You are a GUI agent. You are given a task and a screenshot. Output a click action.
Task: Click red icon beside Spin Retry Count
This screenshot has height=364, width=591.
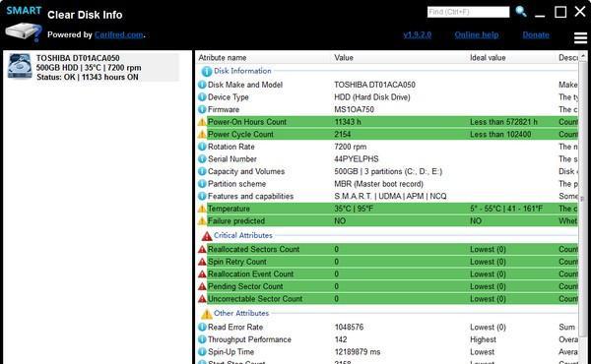click(x=202, y=262)
